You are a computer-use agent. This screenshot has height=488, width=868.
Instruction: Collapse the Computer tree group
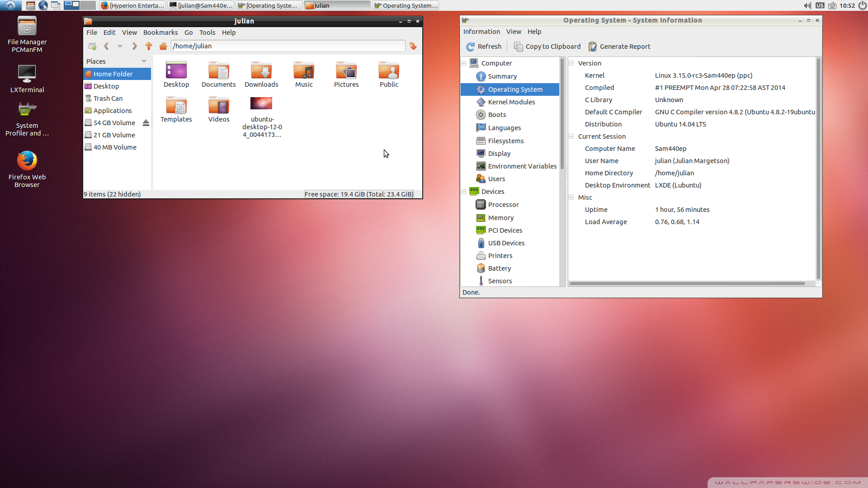(464, 63)
